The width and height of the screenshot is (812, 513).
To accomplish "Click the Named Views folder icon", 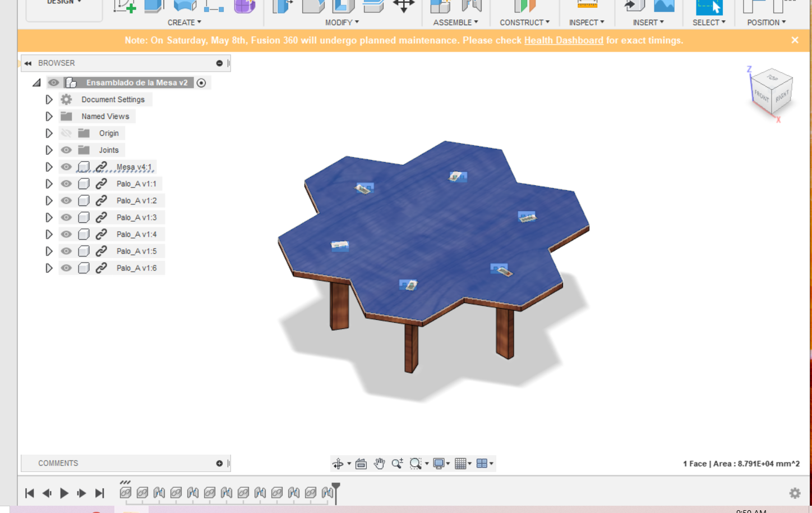I will tap(66, 116).
